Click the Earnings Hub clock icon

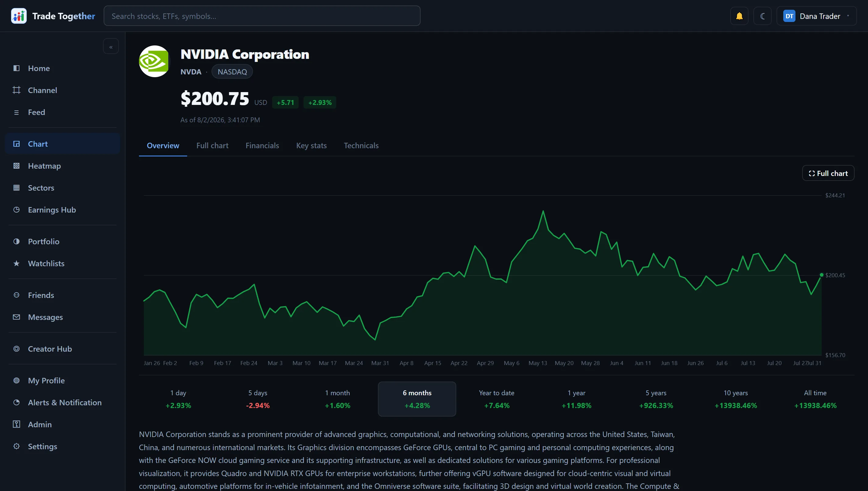pyautogui.click(x=16, y=210)
